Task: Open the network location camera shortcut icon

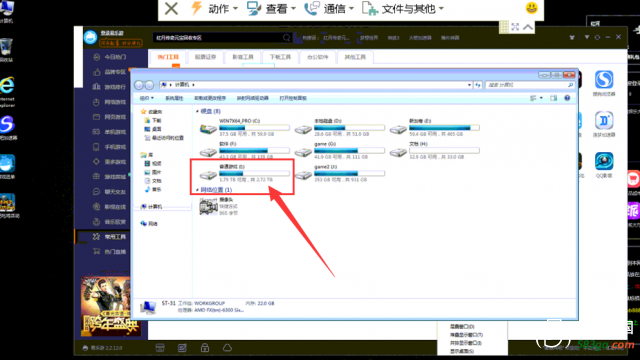Action: click(208, 207)
